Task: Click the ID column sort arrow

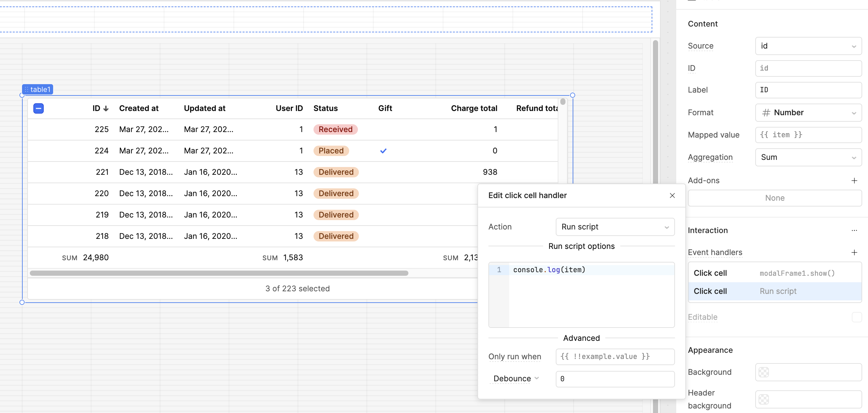Action: (106, 108)
